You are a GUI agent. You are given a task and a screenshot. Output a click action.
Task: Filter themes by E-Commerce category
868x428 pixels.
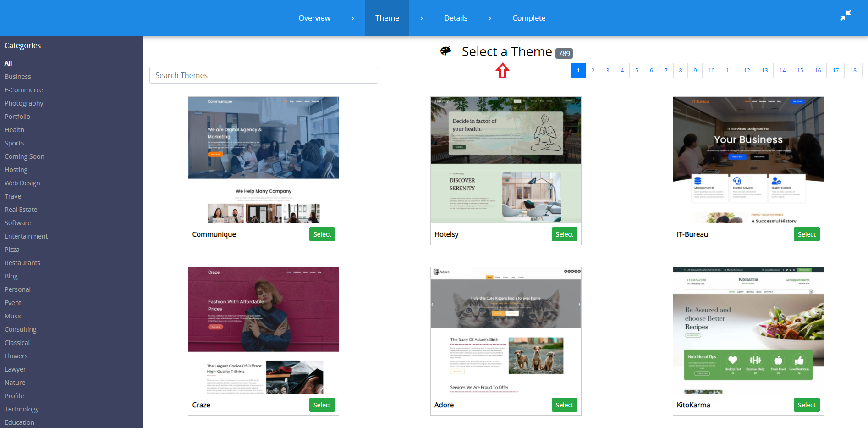(24, 90)
